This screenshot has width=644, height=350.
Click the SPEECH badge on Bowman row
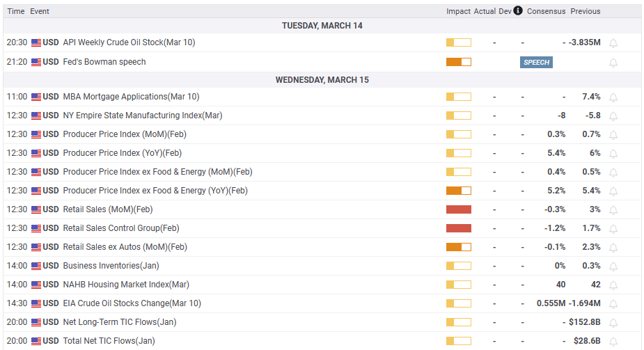(536, 63)
